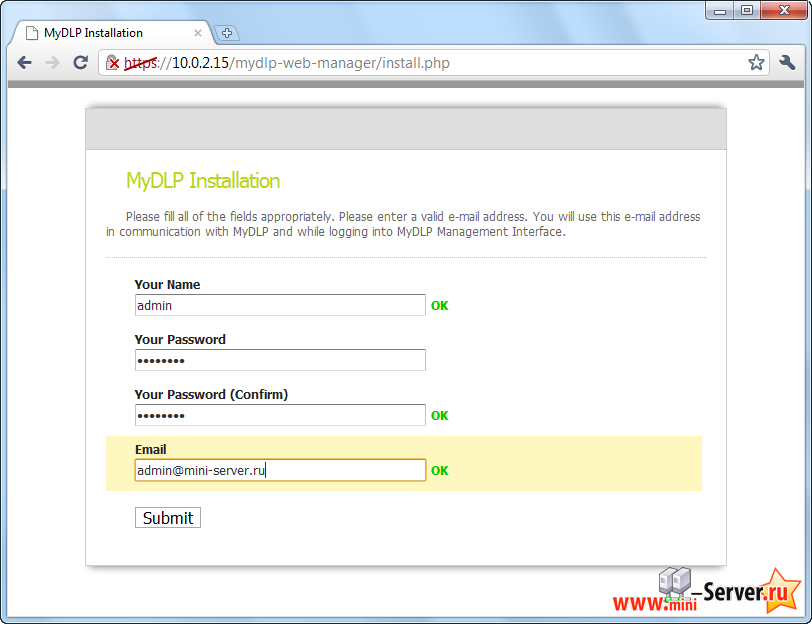
Task: Click the insecure certificate warning icon
Action: click(112, 63)
